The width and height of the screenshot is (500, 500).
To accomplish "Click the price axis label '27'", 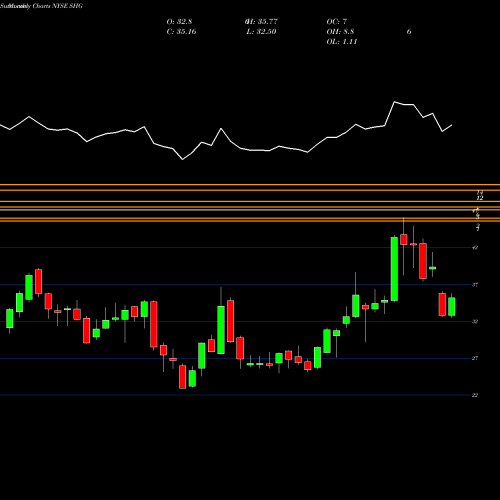I will click(475, 358).
